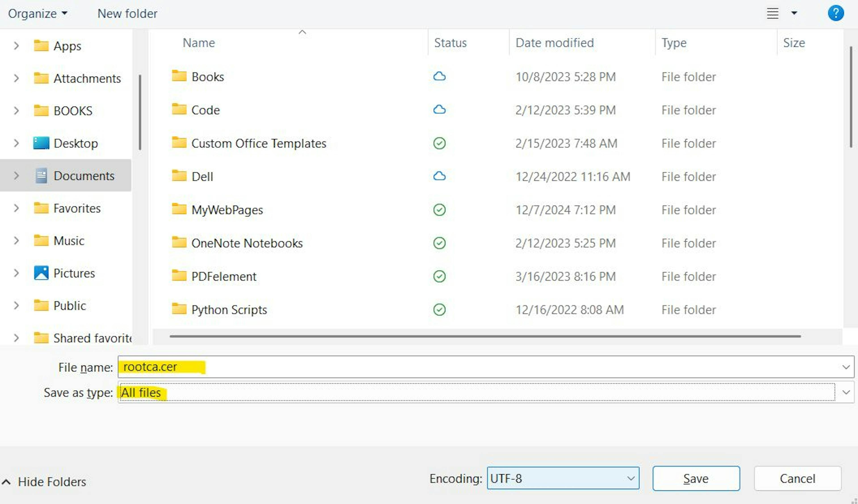Screen dimensions: 858x504
Task: Click the date '12/24/2022 11:16 AM'
Action: 573,176
